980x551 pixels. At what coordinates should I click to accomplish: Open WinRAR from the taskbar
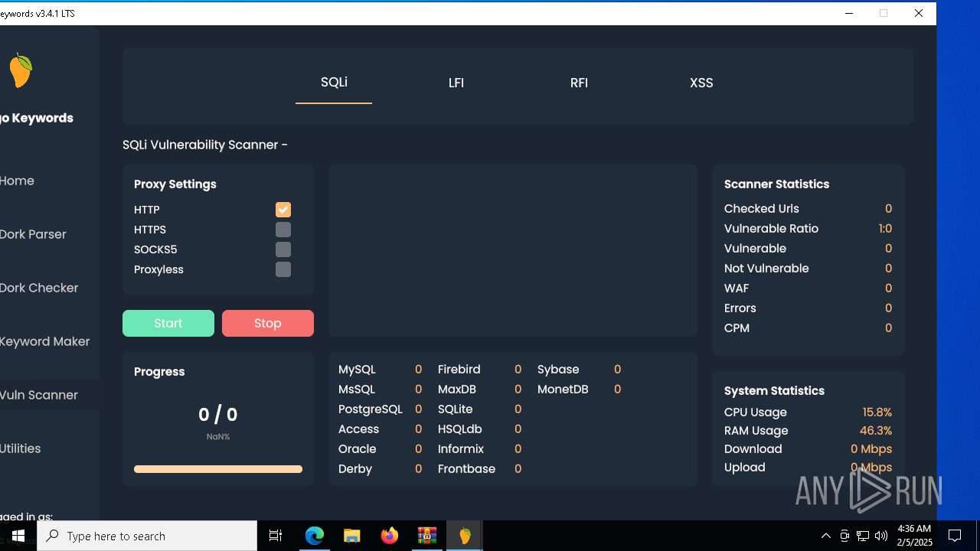tap(427, 536)
